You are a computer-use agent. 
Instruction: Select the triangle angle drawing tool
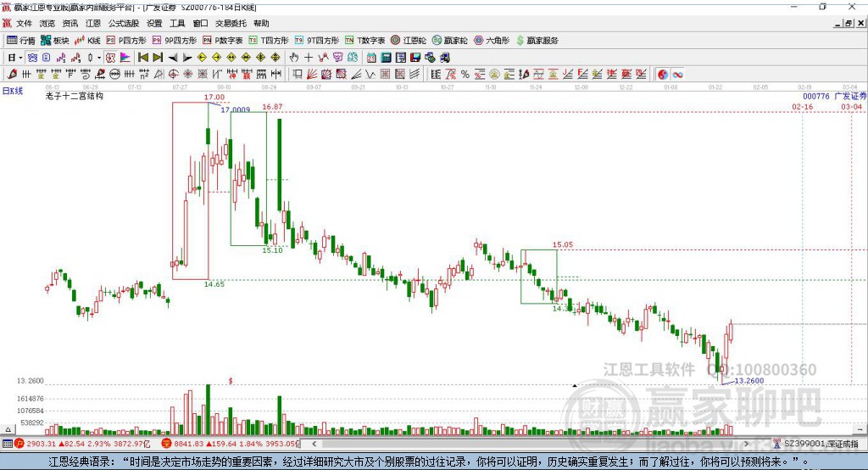click(159, 75)
